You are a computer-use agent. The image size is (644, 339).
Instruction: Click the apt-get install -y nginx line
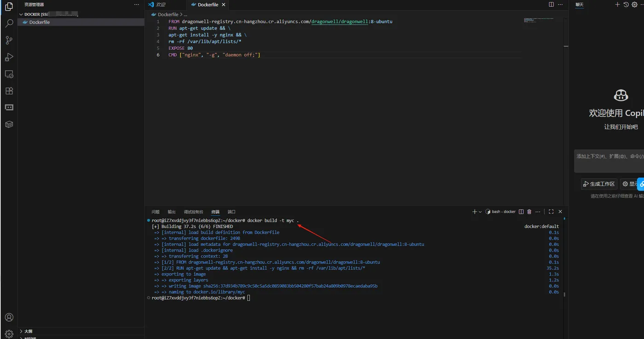[x=207, y=35]
